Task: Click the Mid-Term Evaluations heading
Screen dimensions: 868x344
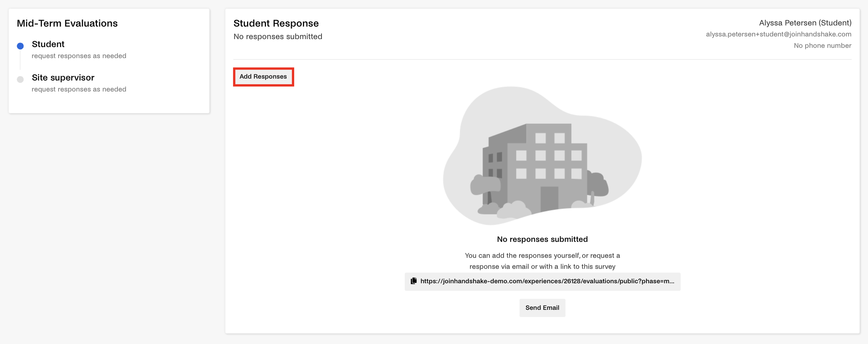Action: point(67,23)
